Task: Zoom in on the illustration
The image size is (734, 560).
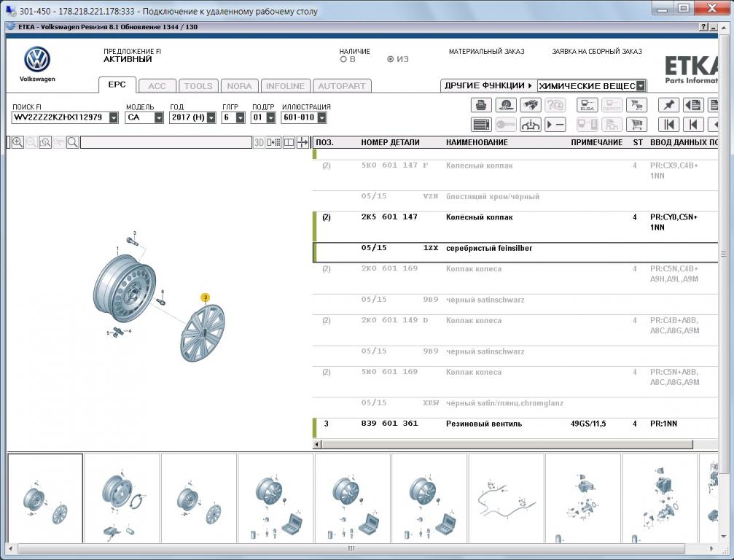Action: 17,142
